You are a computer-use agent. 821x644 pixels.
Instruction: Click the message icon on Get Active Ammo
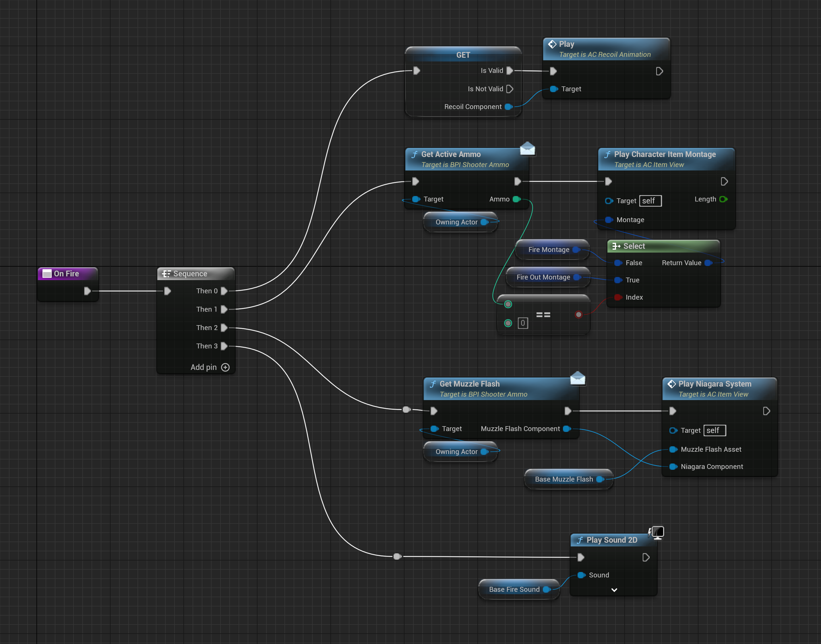528,149
